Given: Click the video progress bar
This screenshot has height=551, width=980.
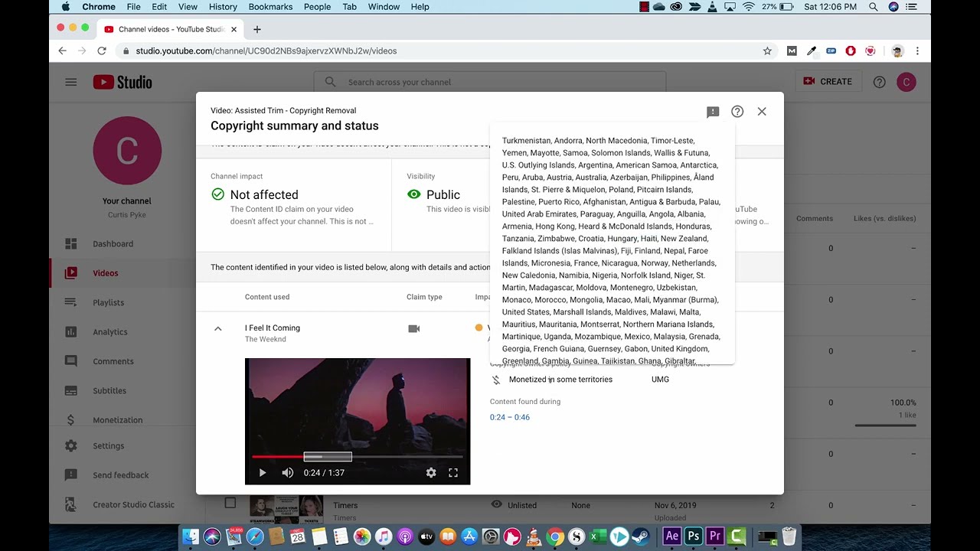Looking at the screenshot, I should pyautogui.click(x=358, y=457).
